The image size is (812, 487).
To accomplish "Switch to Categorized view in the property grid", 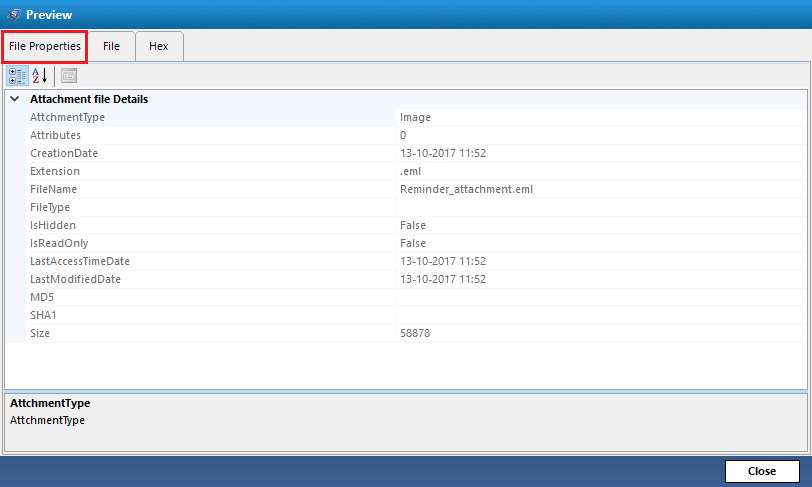I will tap(17, 76).
